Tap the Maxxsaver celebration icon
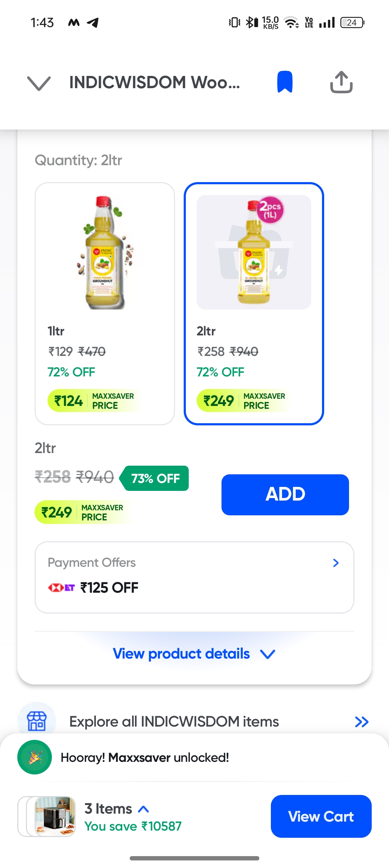Image resolution: width=389 pixels, height=868 pixels. pyautogui.click(x=35, y=757)
